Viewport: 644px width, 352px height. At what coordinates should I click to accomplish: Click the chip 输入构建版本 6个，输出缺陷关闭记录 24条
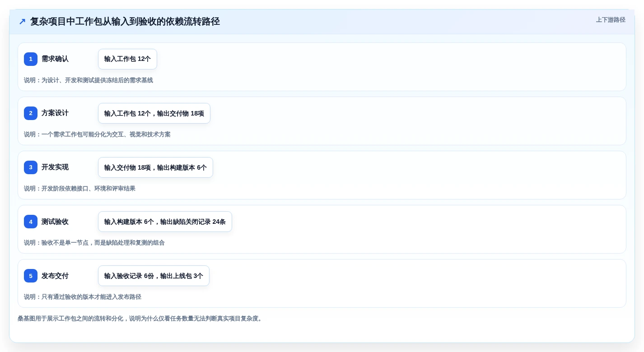[165, 222]
